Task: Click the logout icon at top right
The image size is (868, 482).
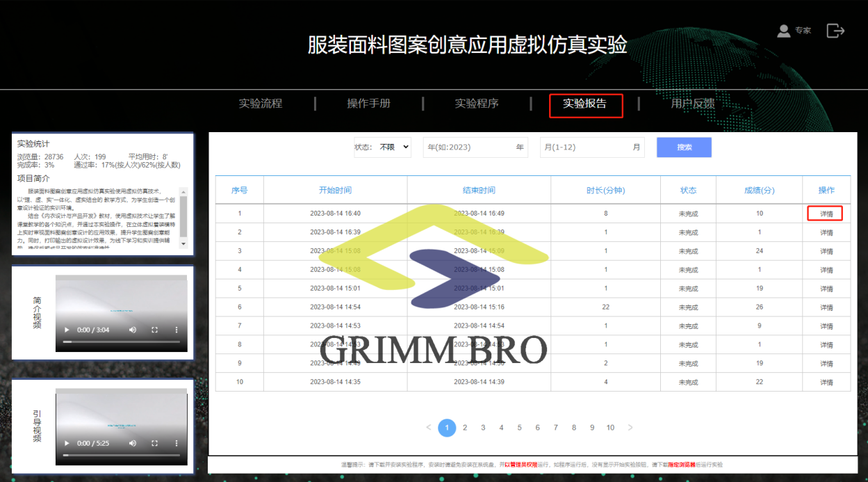Action: (835, 31)
